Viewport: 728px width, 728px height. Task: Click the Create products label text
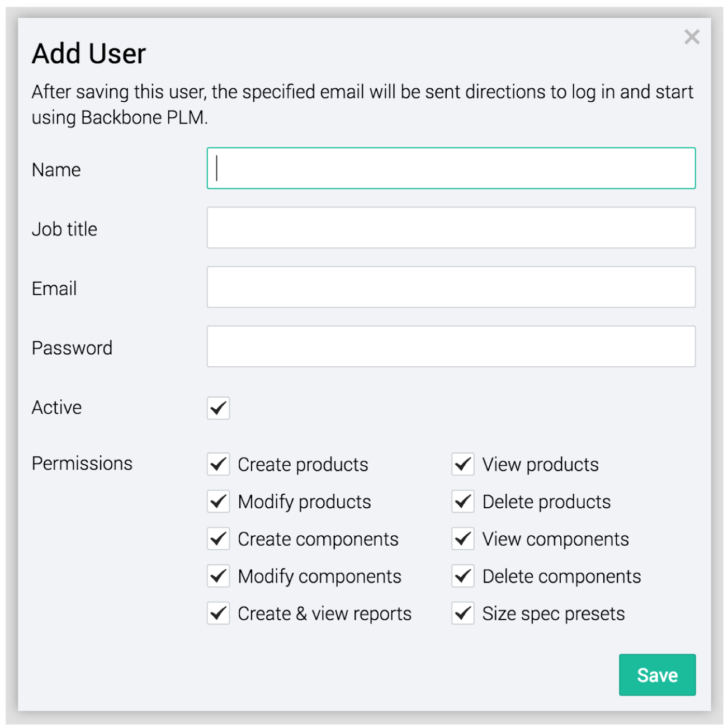point(302,465)
